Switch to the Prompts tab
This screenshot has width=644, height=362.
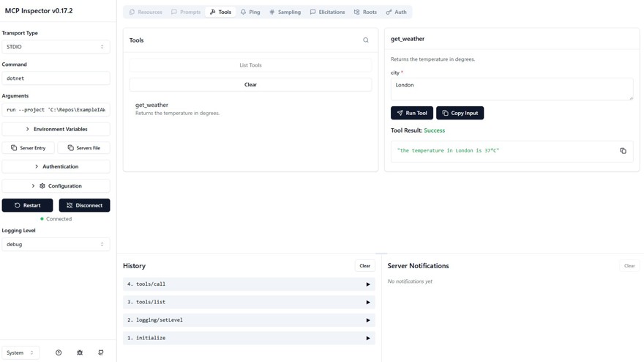tap(186, 12)
